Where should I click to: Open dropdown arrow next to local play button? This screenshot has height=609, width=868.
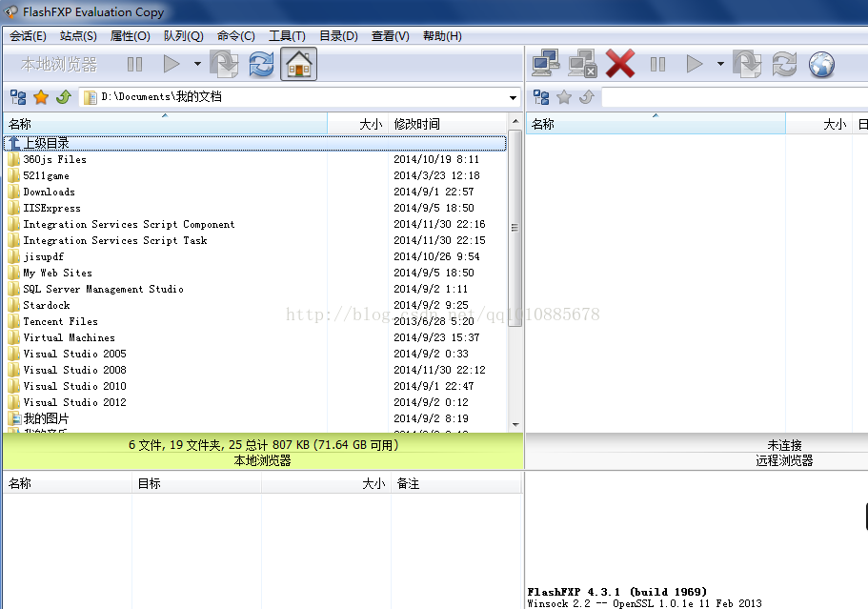click(x=197, y=64)
